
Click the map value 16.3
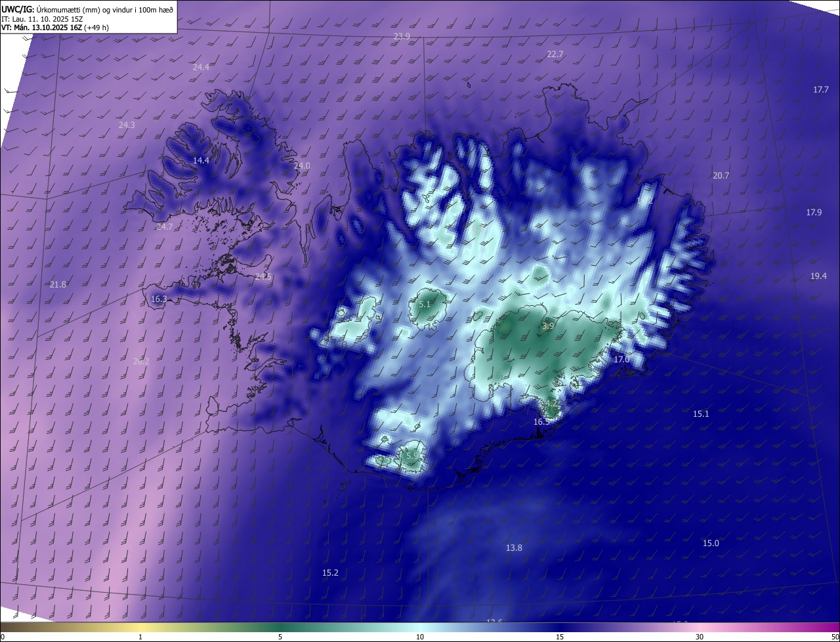pyautogui.click(x=159, y=299)
